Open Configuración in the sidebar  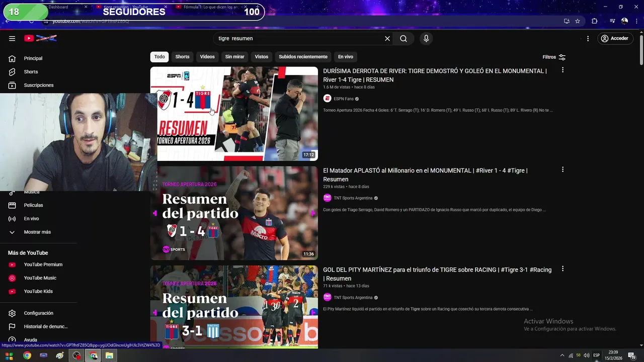pos(38,313)
